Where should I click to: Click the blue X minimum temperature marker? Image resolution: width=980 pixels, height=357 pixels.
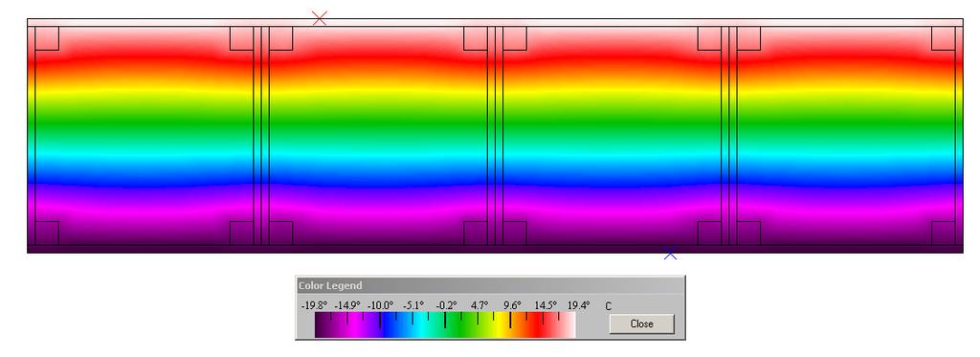click(x=670, y=254)
